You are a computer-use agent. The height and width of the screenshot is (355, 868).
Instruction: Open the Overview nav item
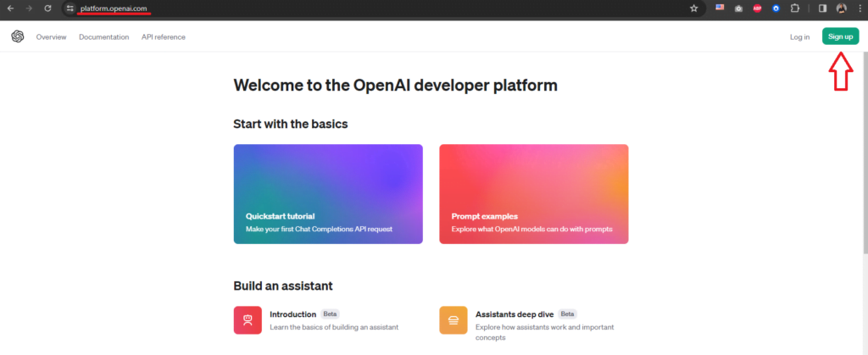[51, 37]
